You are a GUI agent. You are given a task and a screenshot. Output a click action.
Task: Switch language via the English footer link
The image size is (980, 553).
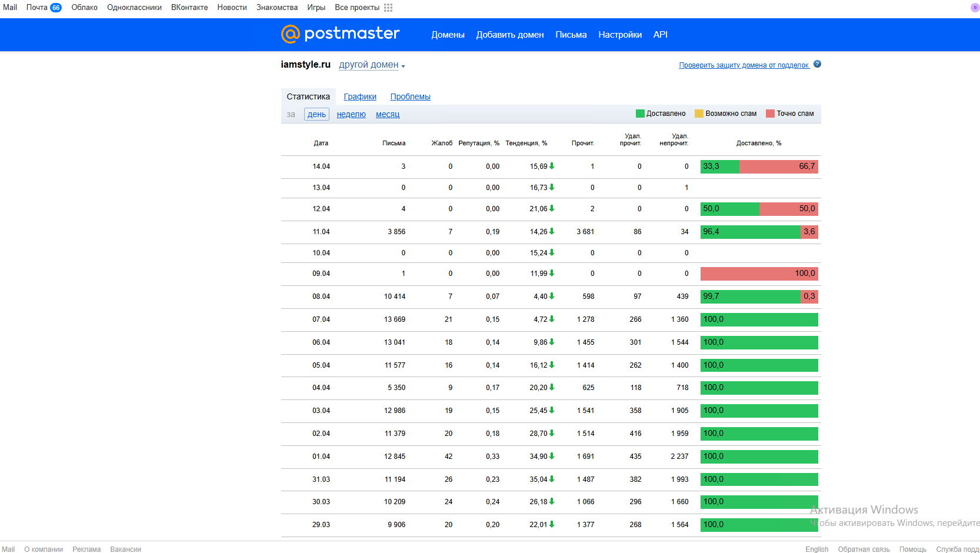pyautogui.click(x=816, y=549)
